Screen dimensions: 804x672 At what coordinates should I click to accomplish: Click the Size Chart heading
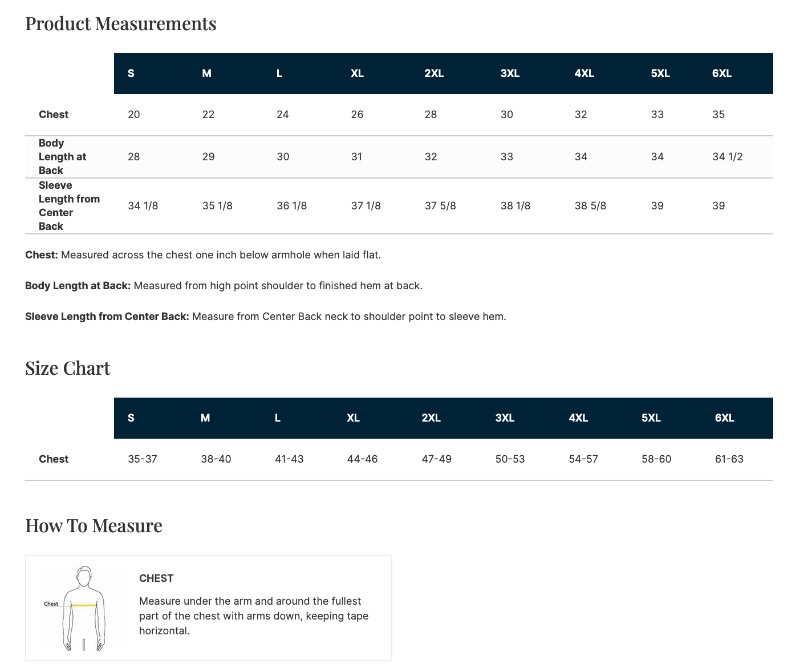68,369
